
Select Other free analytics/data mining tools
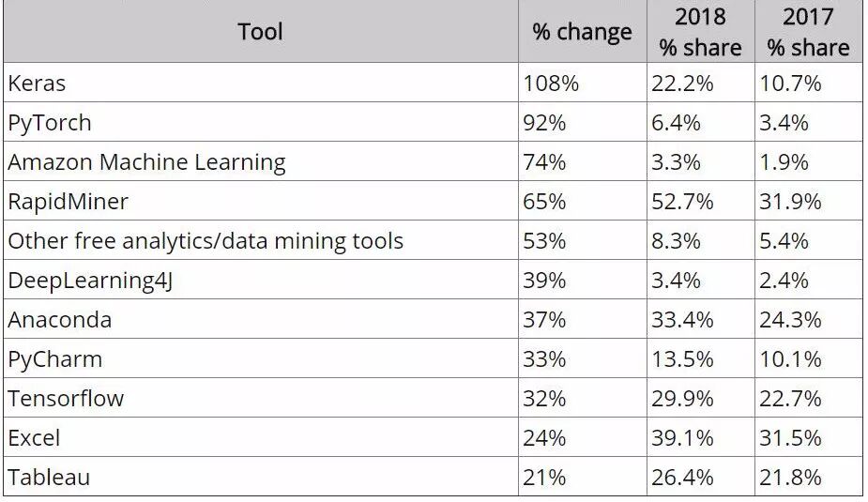(x=261, y=240)
